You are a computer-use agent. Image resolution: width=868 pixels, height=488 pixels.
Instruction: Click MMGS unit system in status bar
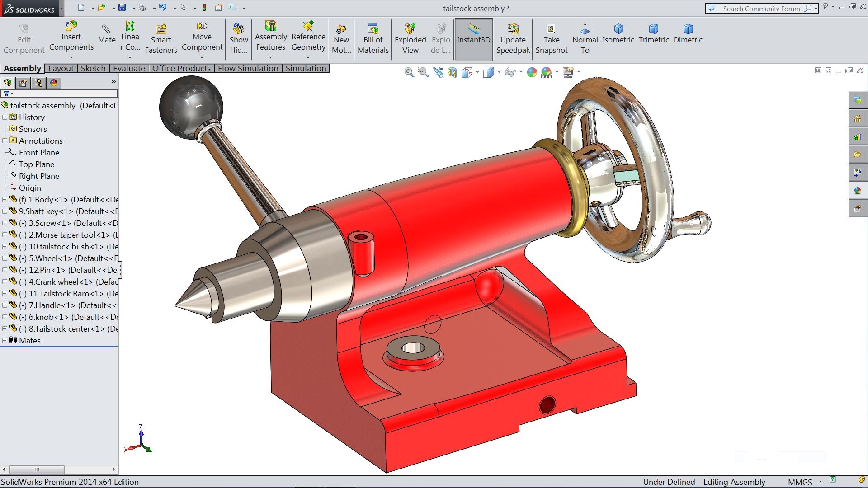click(800, 482)
